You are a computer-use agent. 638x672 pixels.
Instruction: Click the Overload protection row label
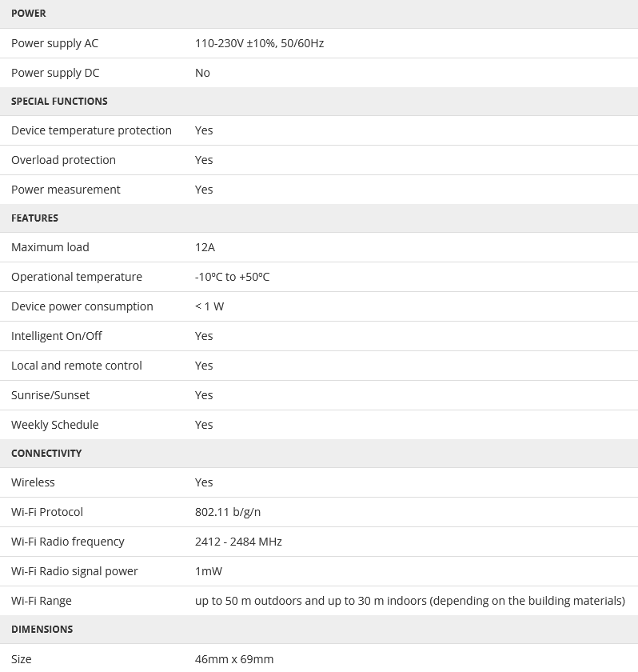pyautogui.click(x=63, y=160)
